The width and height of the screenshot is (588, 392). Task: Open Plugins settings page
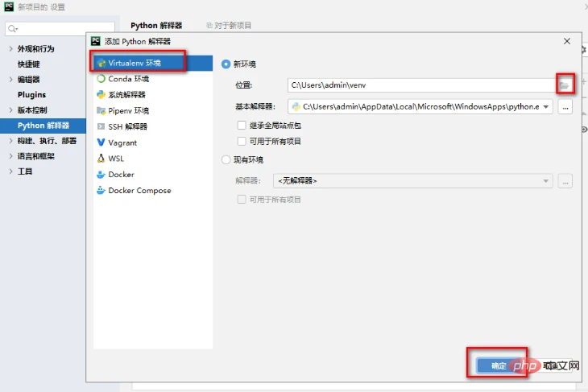point(31,95)
